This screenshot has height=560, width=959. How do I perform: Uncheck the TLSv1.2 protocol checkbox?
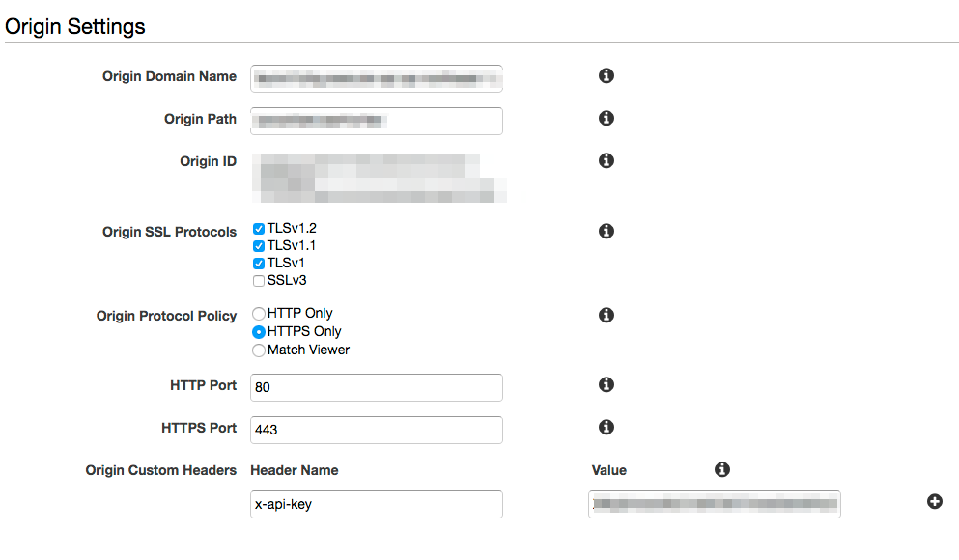pyautogui.click(x=259, y=229)
